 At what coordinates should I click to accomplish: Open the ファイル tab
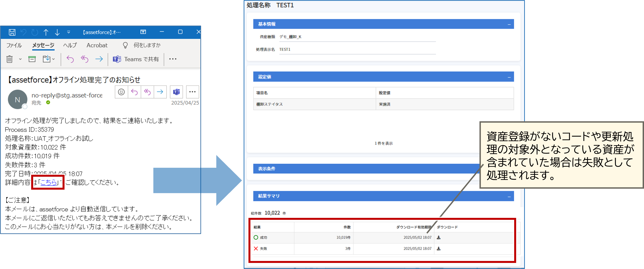[x=14, y=45]
